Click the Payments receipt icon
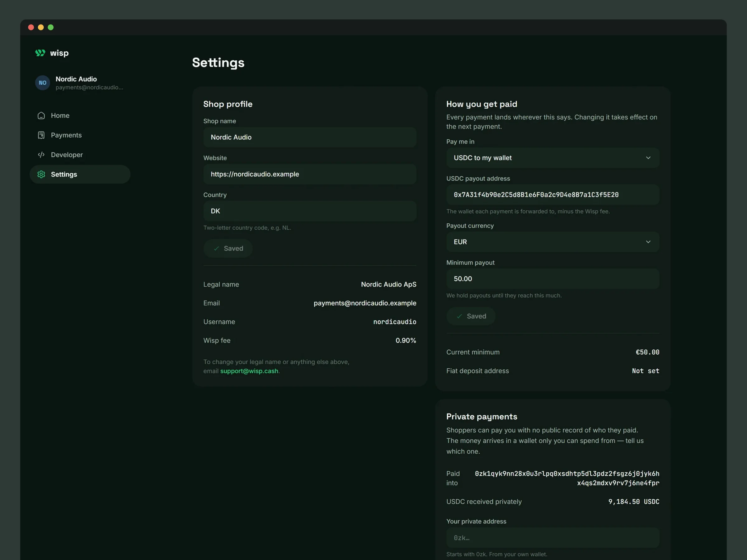Image resolution: width=747 pixels, height=560 pixels. point(41,135)
